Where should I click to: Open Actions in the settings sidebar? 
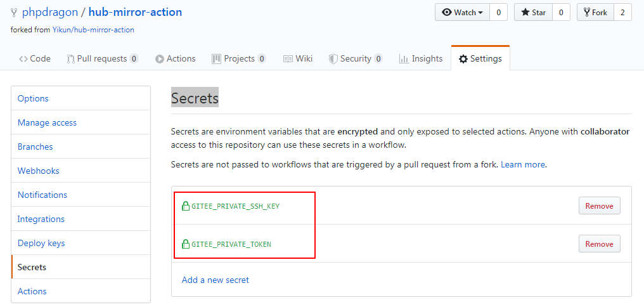pos(81,291)
